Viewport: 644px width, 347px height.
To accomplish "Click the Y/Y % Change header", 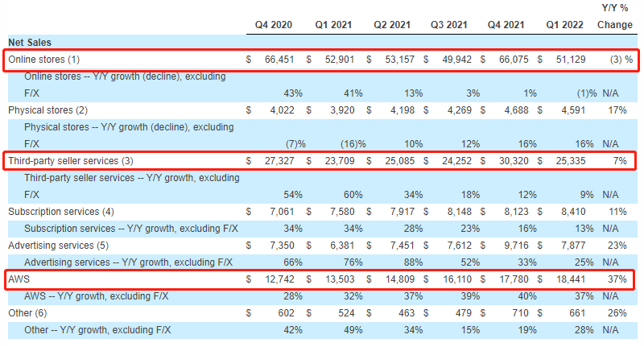I will [x=614, y=17].
